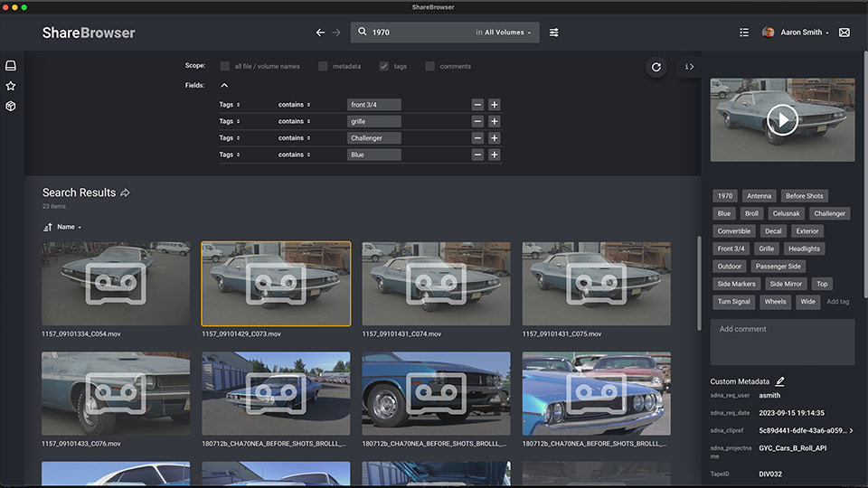Open the cube sidebar icon
This screenshot has width=868, height=488.
tap(11, 106)
